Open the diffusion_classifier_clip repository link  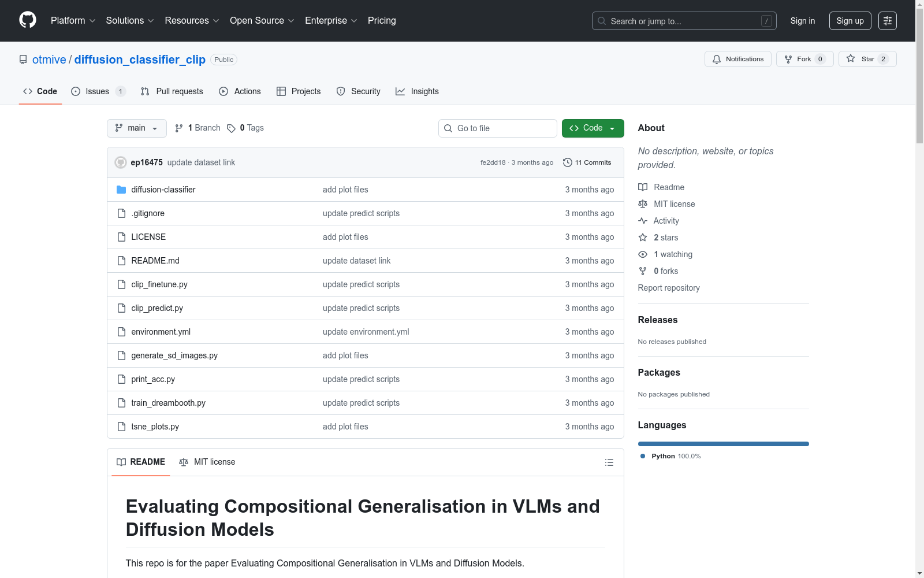tap(140, 60)
